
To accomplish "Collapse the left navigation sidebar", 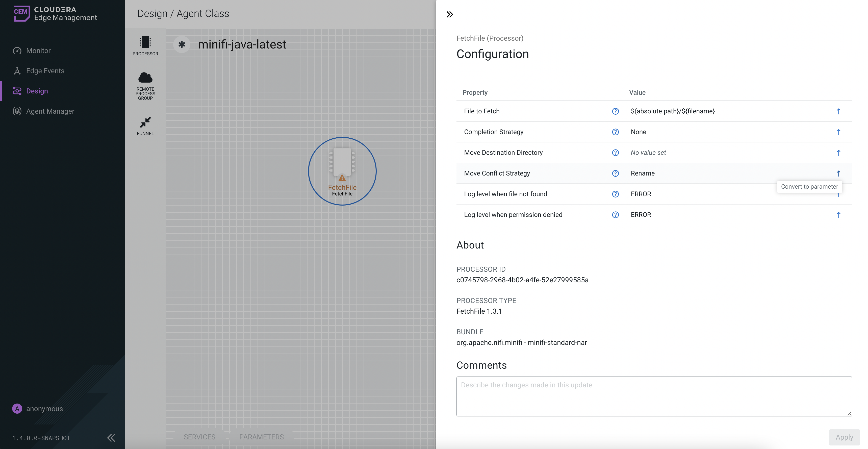I will point(111,438).
